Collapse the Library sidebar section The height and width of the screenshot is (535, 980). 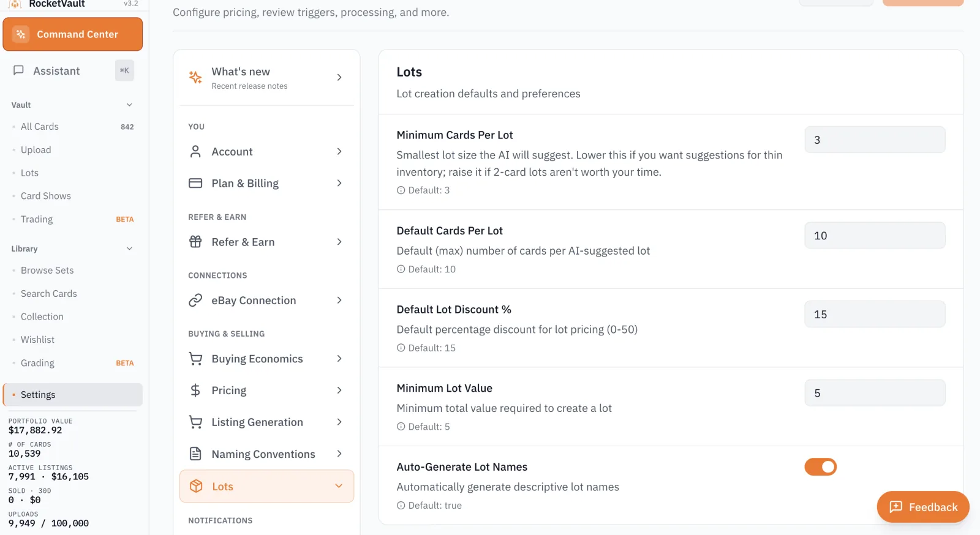129,249
